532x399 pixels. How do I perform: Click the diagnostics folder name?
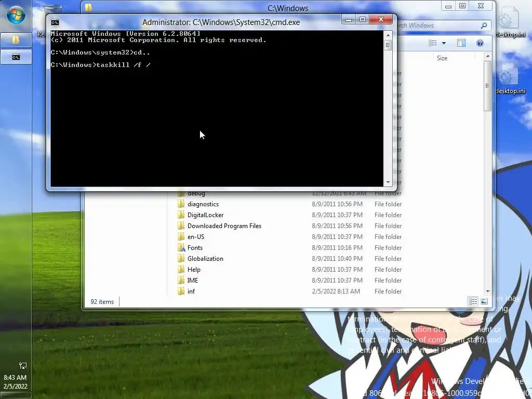click(x=203, y=204)
